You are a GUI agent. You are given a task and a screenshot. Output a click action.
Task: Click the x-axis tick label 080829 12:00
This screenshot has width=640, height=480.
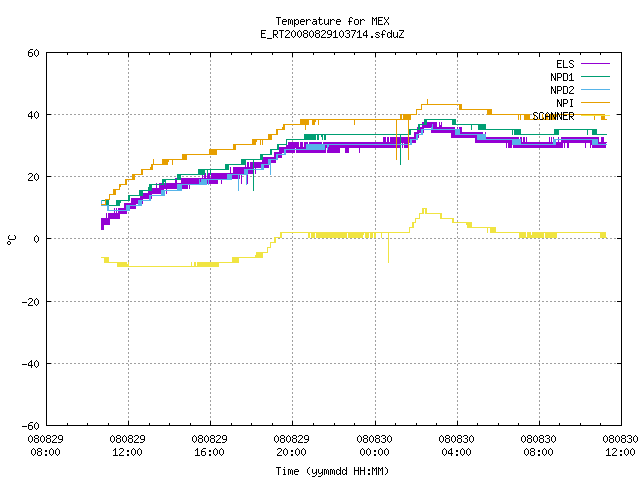(128, 446)
